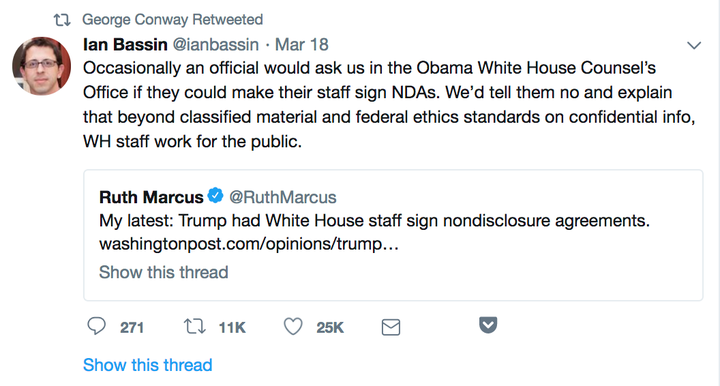Click blue Show this thread link
720x386 pixels.
[147, 365]
